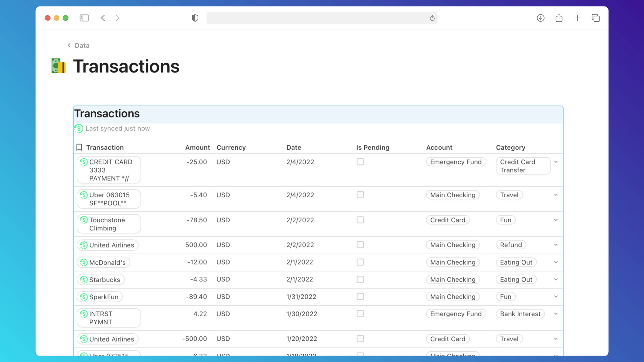Click the green sync icon next to Starbucks
Screen dimensions: 644x362
(x=83, y=279)
